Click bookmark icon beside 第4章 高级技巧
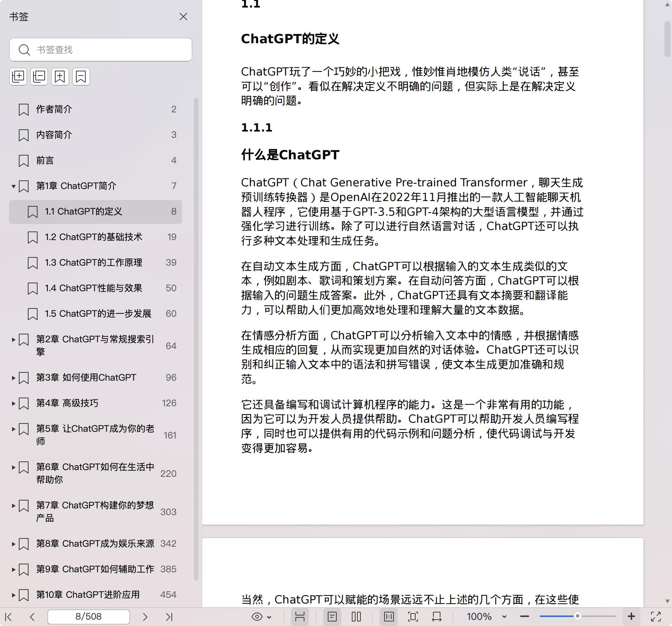The width and height of the screenshot is (672, 626). (x=24, y=404)
